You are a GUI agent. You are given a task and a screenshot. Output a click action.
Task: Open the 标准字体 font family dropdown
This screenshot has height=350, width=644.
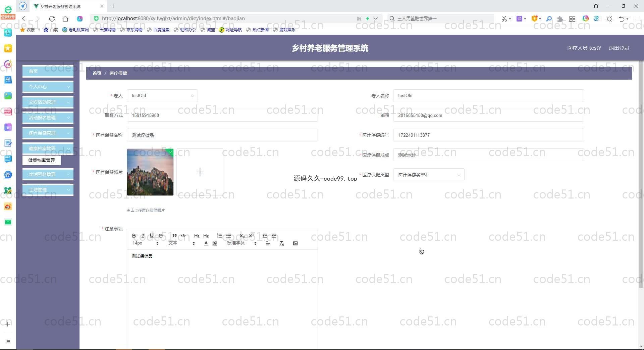pyautogui.click(x=242, y=243)
